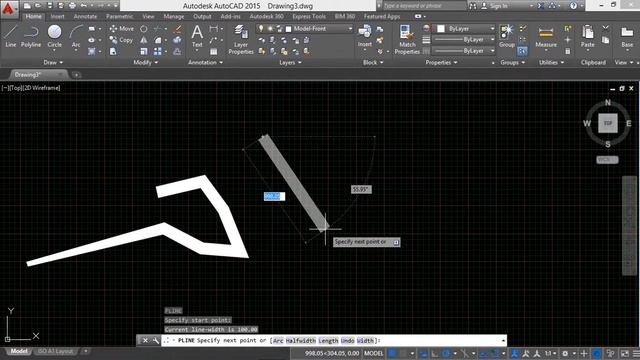Open the ByLayer color dropdown
The height and width of the screenshot is (360, 640).
coord(465,29)
